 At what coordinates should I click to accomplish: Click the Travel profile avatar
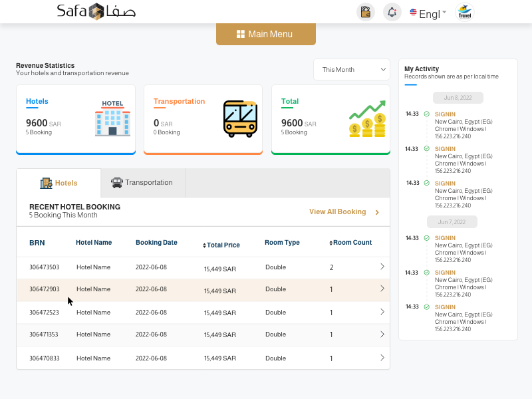pos(464,12)
